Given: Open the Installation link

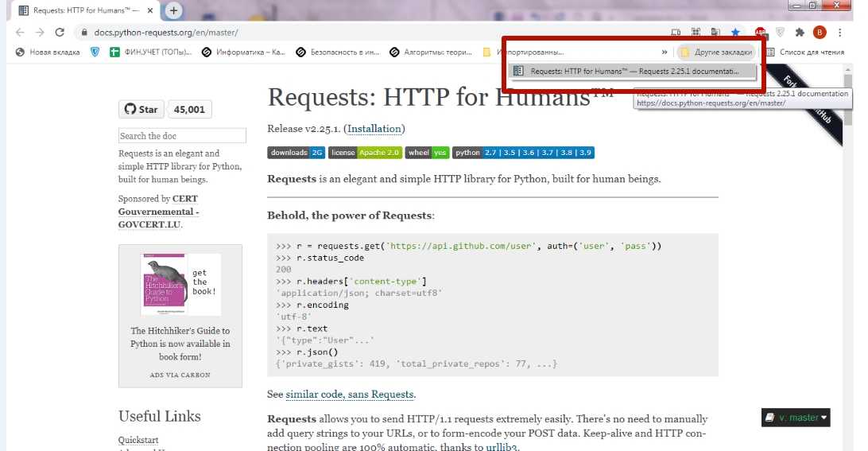Looking at the screenshot, I should pos(375,129).
